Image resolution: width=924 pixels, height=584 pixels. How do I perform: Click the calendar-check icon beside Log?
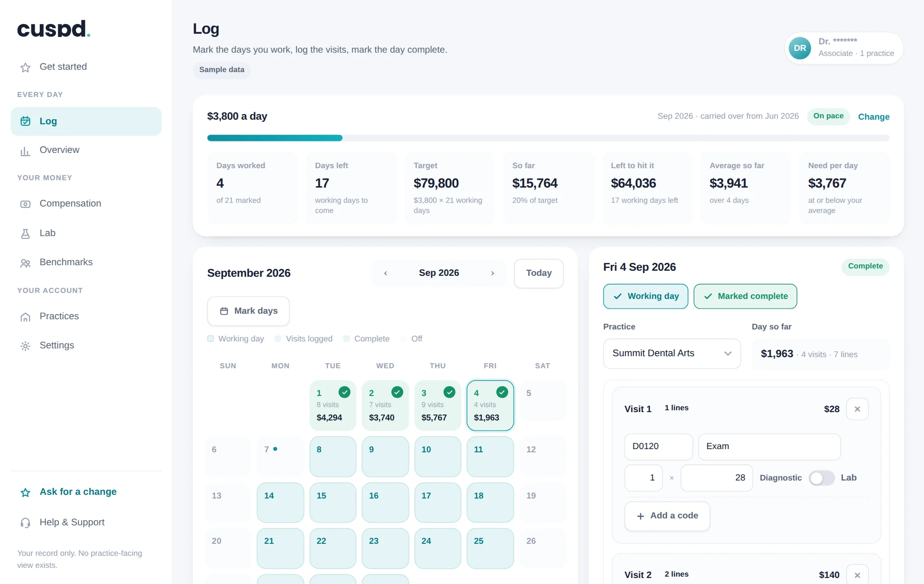click(x=25, y=121)
